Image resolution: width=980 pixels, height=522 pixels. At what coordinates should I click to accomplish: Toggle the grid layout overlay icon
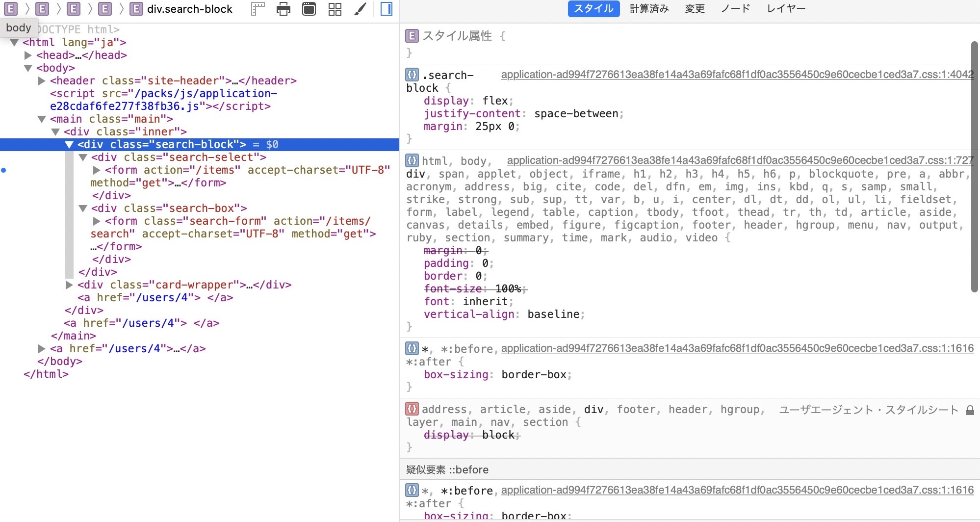[335, 9]
